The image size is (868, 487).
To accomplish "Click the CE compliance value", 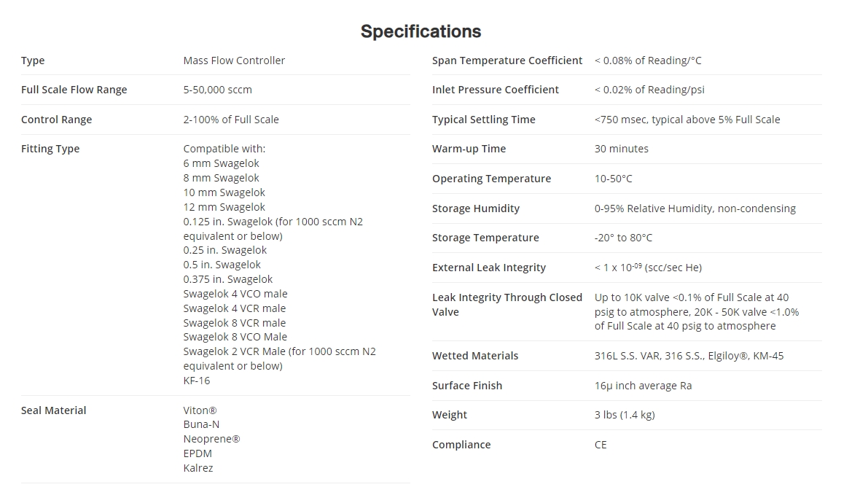I will tap(601, 445).
